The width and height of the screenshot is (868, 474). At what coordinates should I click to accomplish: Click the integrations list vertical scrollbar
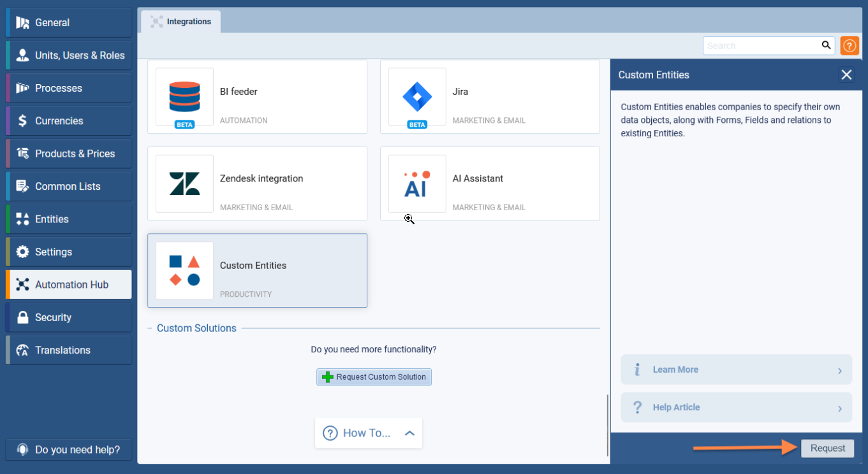pos(607,425)
